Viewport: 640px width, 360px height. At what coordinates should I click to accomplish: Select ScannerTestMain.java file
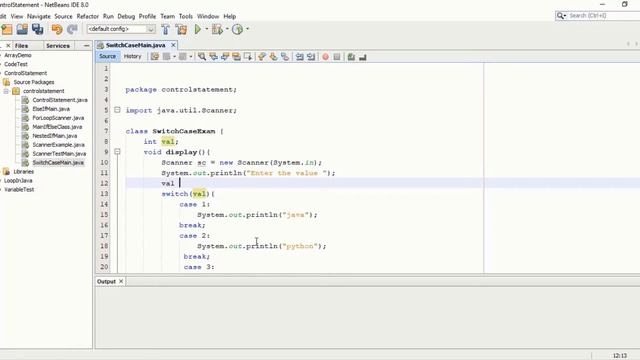coord(59,154)
